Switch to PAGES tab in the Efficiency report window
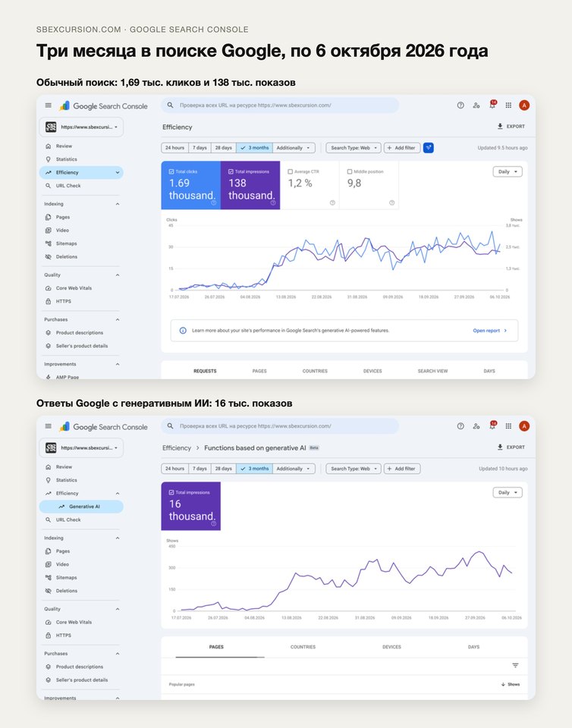 click(x=259, y=371)
